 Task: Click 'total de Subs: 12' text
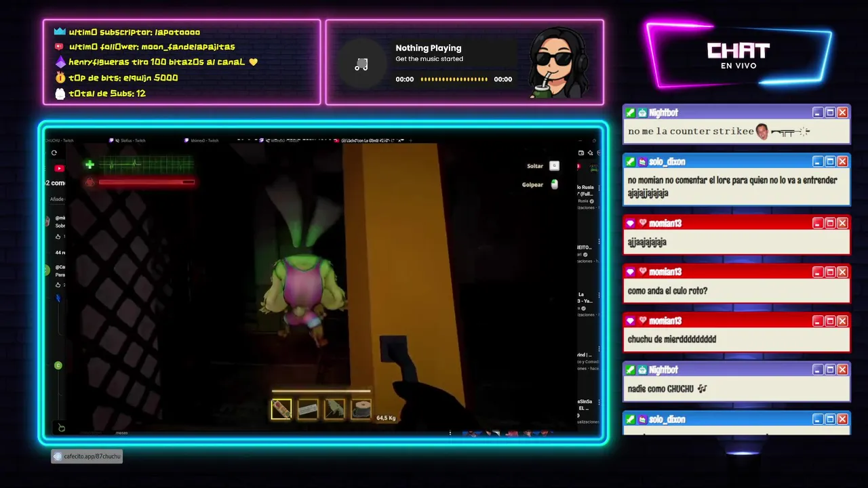107,94
